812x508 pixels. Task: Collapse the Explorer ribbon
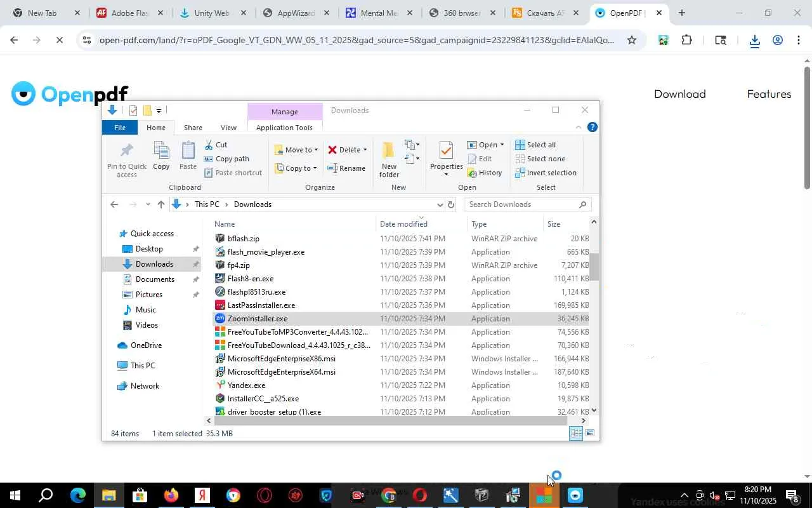click(578, 128)
